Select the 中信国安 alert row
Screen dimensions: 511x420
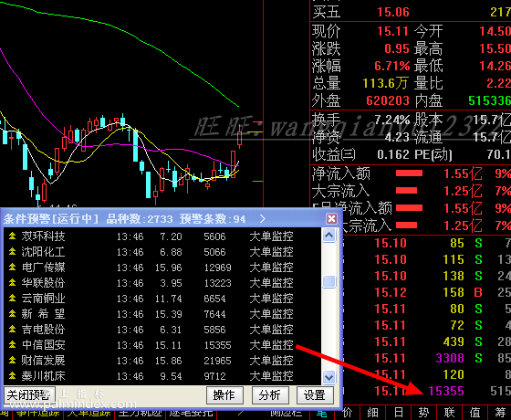162,345
